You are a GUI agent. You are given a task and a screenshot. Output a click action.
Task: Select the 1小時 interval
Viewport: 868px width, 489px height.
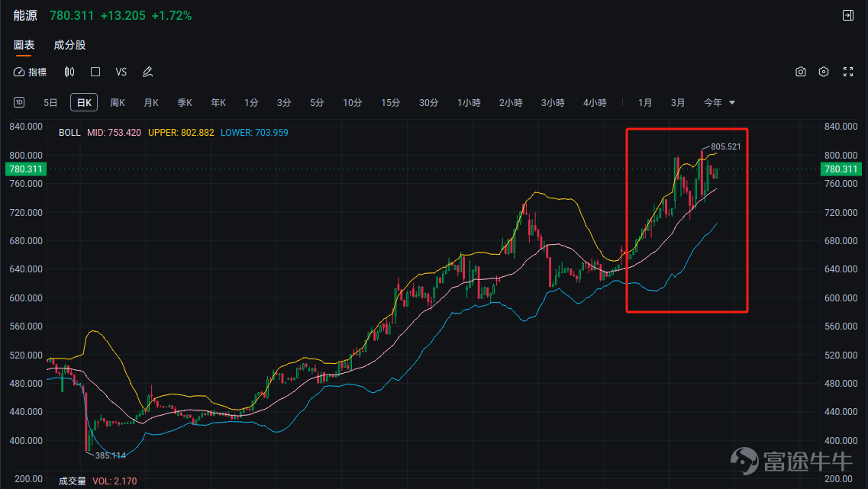pyautogui.click(x=469, y=103)
